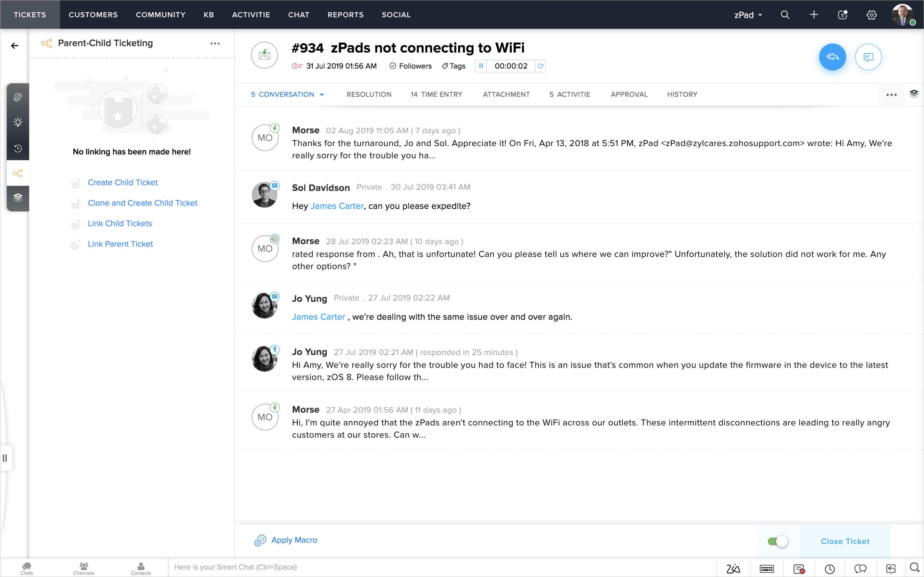Click the Smart Chat input field

(439, 567)
